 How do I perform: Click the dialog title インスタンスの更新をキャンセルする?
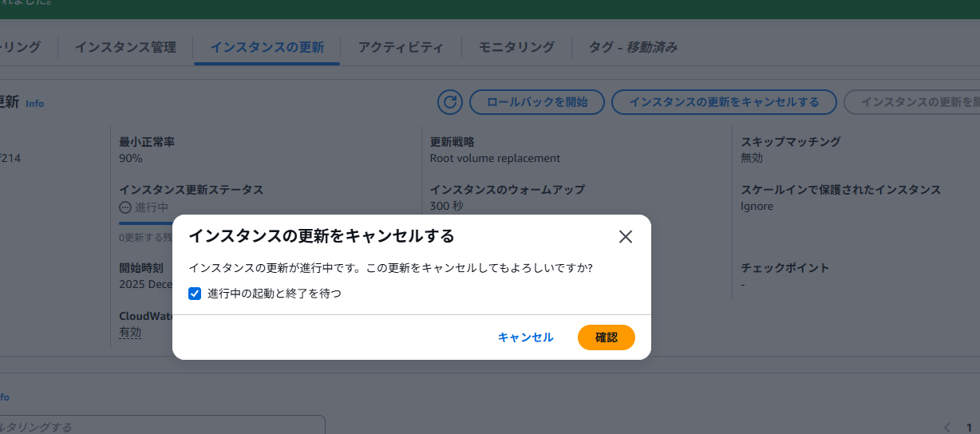tap(321, 235)
